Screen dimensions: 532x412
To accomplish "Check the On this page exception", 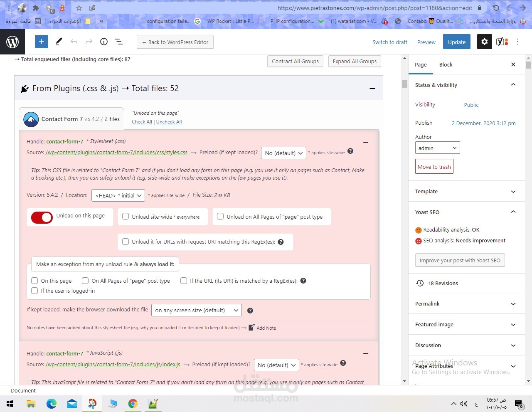I will tap(34, 281).
